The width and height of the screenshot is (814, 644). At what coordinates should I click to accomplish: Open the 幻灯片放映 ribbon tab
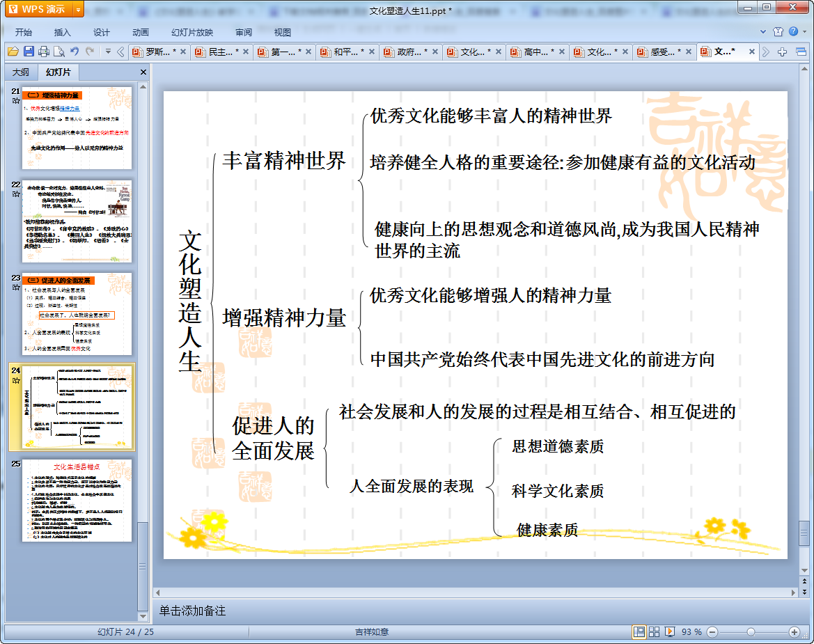point(192,32)
